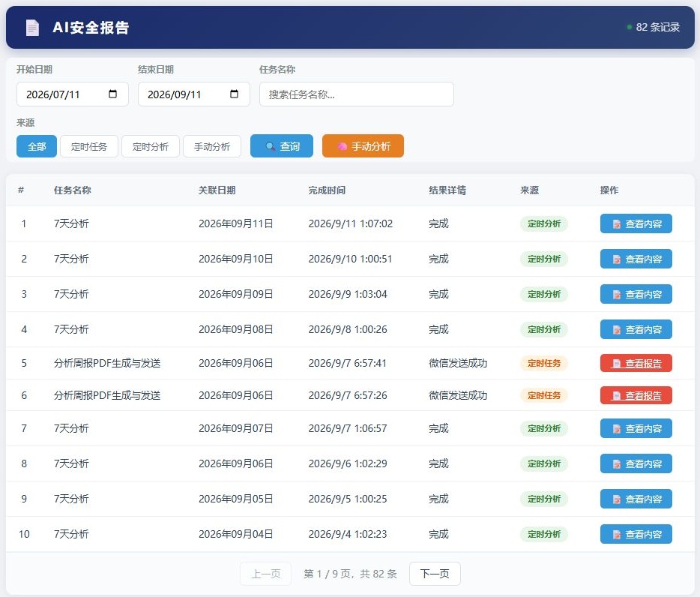700x597 pixels.
Task: Click date cell 2026年09月10日
Action: (x=236, y=259)
